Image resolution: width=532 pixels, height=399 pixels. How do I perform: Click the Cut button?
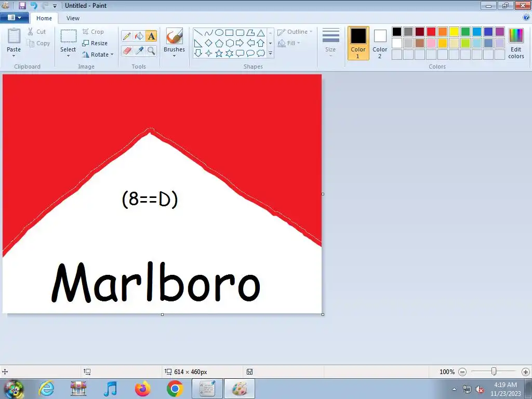tap(37, 32)
